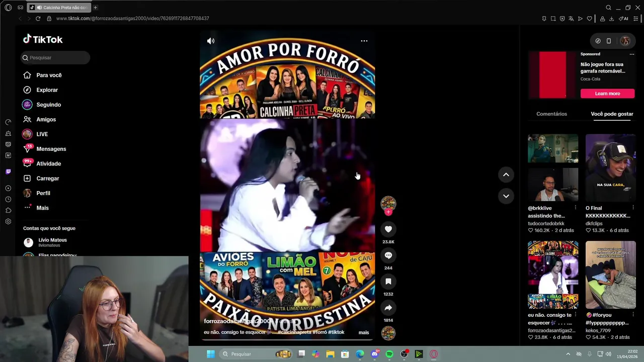644x362 pixels.
Task: Open the video three-dot options menu
Action: pos(364,41)
